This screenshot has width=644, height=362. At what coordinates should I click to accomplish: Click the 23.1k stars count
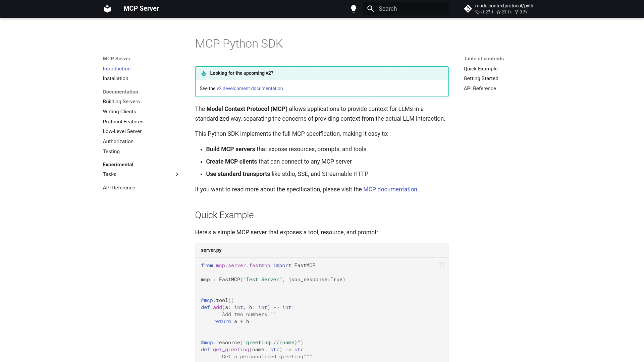pos(504,12)
